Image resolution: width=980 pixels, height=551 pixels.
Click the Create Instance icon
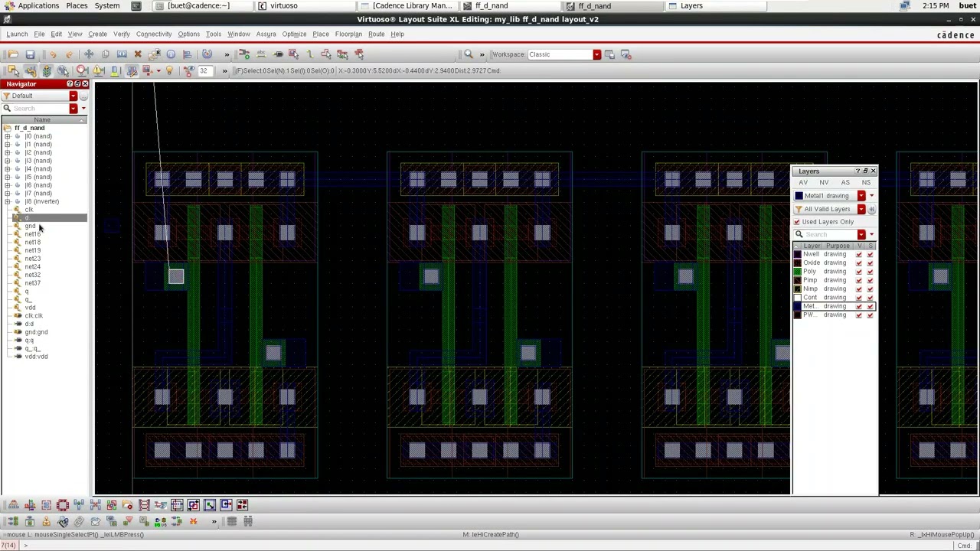point(244,54)
